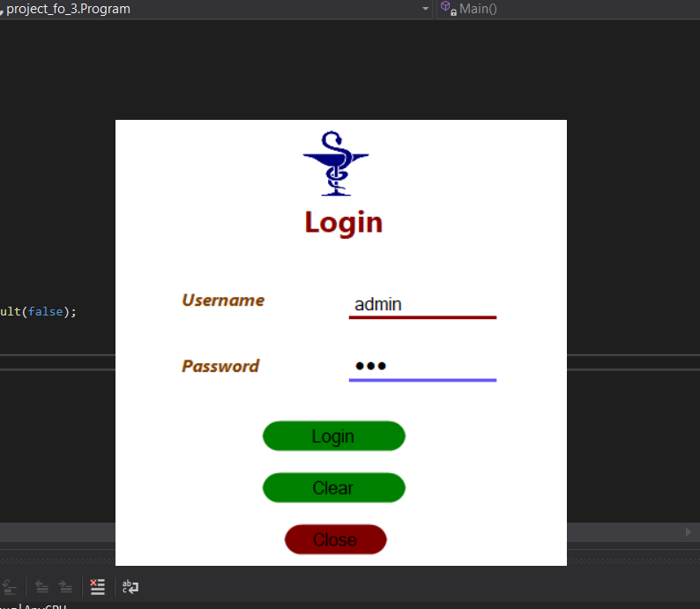Click into the Password input field
This screenshot has height=609, width=700.
tap(422, 367)
